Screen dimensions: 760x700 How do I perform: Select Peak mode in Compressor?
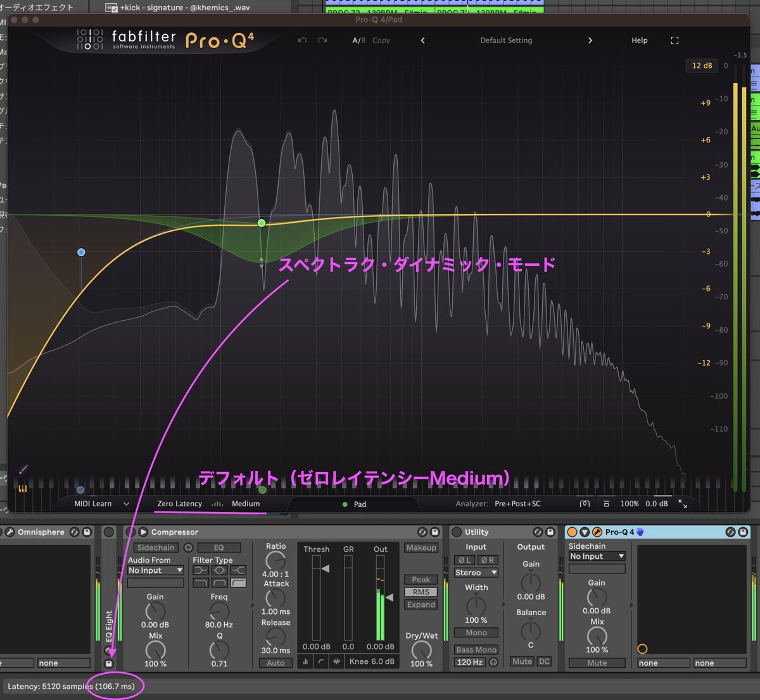[421, 580]
